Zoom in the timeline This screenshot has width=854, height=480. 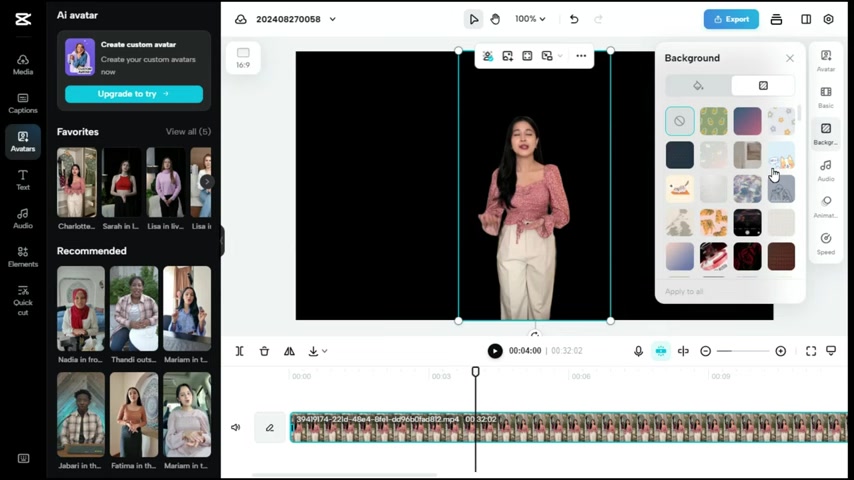[x=780, y=351]
